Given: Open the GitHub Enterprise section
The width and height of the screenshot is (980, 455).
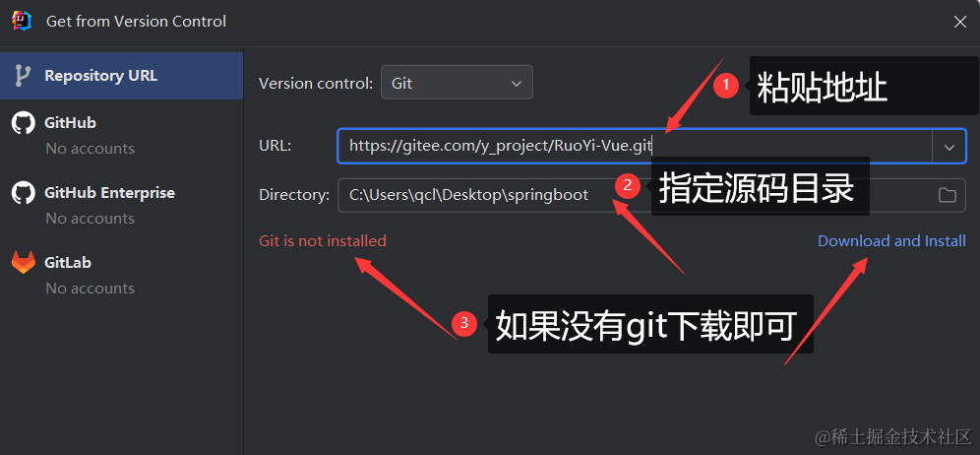Looking at the screenshot, I should [x=121, y=205].
